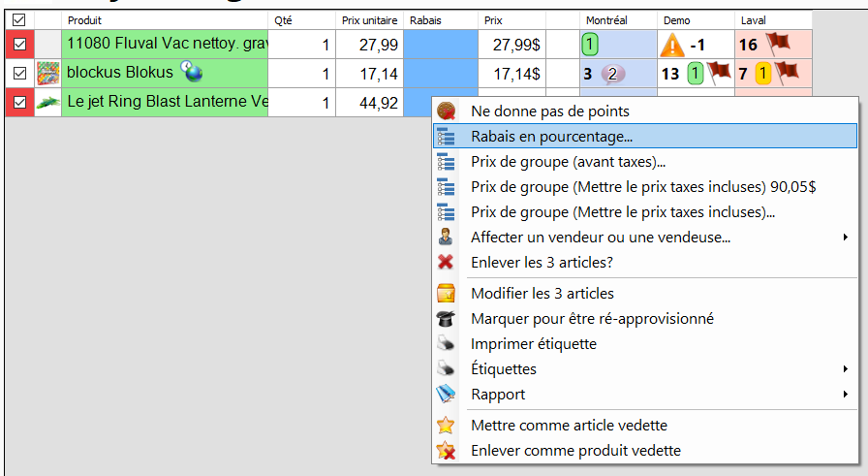Click the Demo stock value 13
Viewport: 868px width, 476px height.
pos(670,74)
